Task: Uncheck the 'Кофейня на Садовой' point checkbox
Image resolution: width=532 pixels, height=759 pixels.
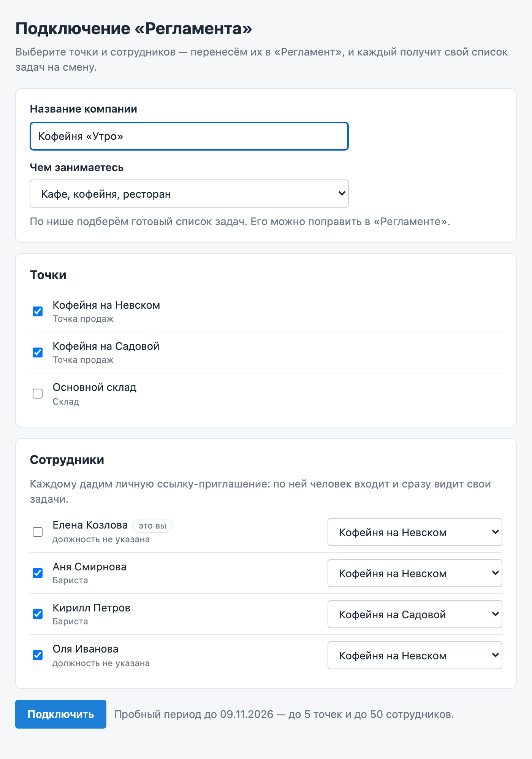Action: click(x=38, y=353)
